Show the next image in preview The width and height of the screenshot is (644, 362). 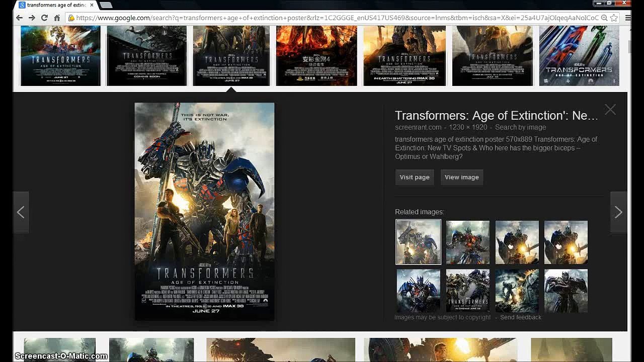tap(618, 212)
